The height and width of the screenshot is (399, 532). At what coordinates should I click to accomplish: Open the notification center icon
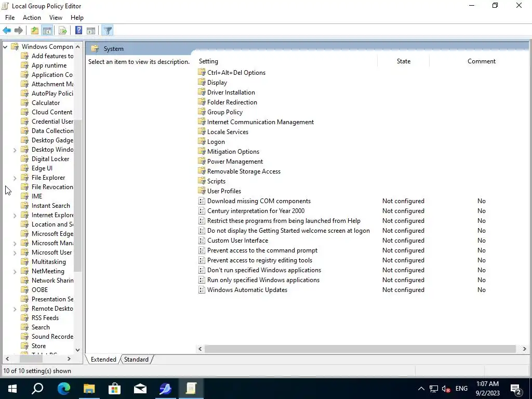pyautogui.click(x=516, y=389)
